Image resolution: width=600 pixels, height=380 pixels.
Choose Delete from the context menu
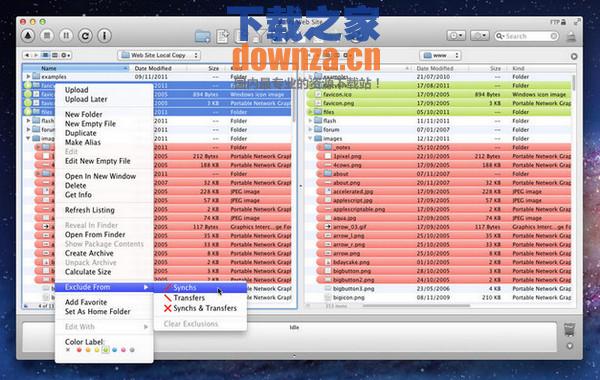pos(104,186)
